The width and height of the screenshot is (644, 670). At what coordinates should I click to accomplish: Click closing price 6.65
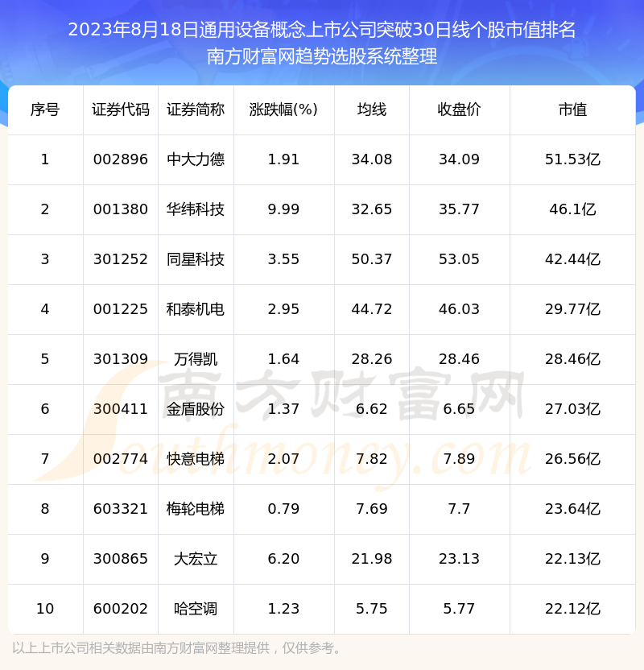click(x=459, y=409)
